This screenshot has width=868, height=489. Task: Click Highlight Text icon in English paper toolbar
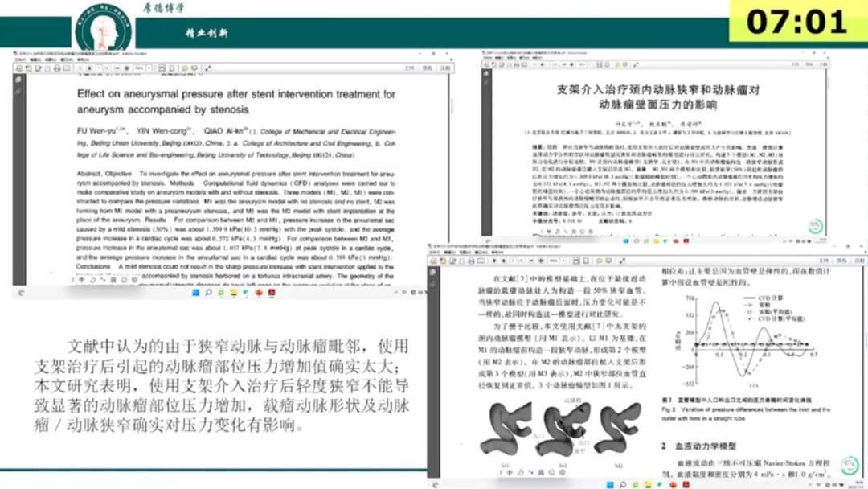194,68
